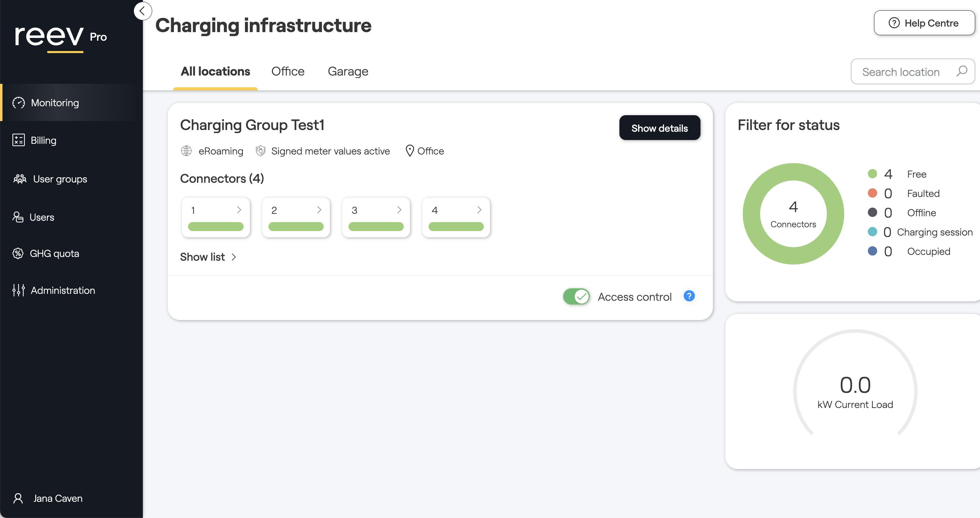
Task: Click the Billing calculator icon
Action: pyautogui.click(x=19, y=140)
